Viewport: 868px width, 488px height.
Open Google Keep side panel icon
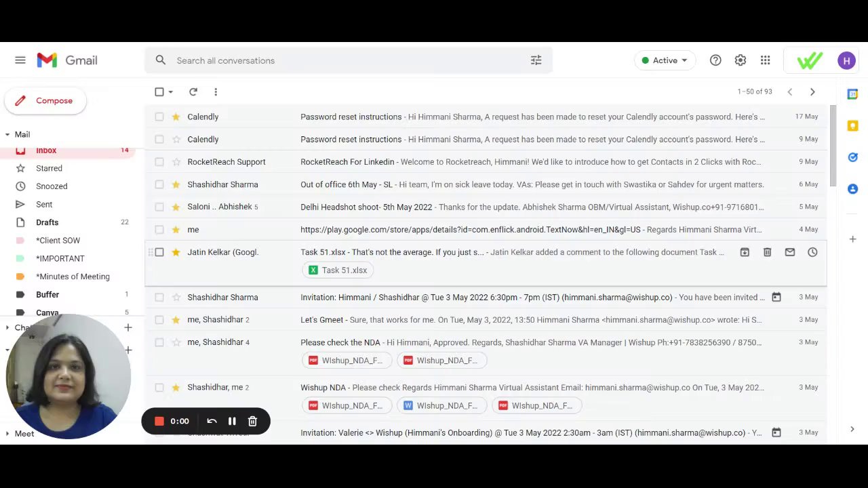click(852, 125)
